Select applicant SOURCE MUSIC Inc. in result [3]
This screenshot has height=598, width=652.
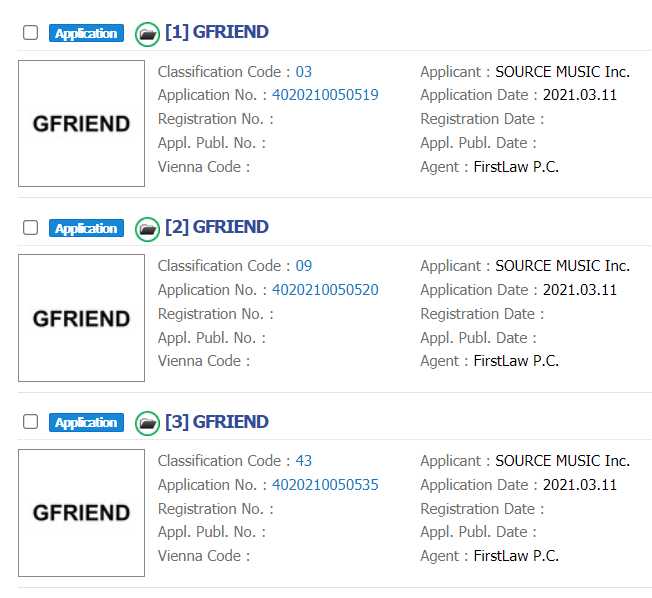coord(563,461)
